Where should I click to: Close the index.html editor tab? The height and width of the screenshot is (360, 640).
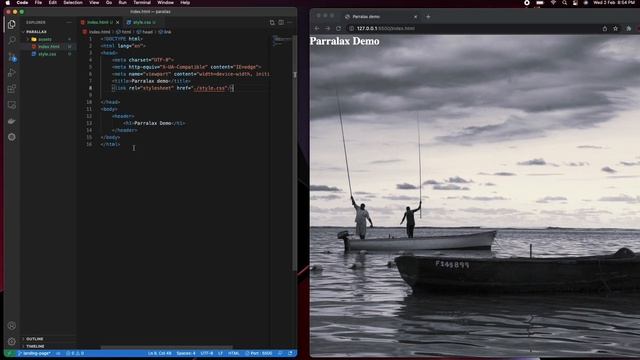[118, 22]
